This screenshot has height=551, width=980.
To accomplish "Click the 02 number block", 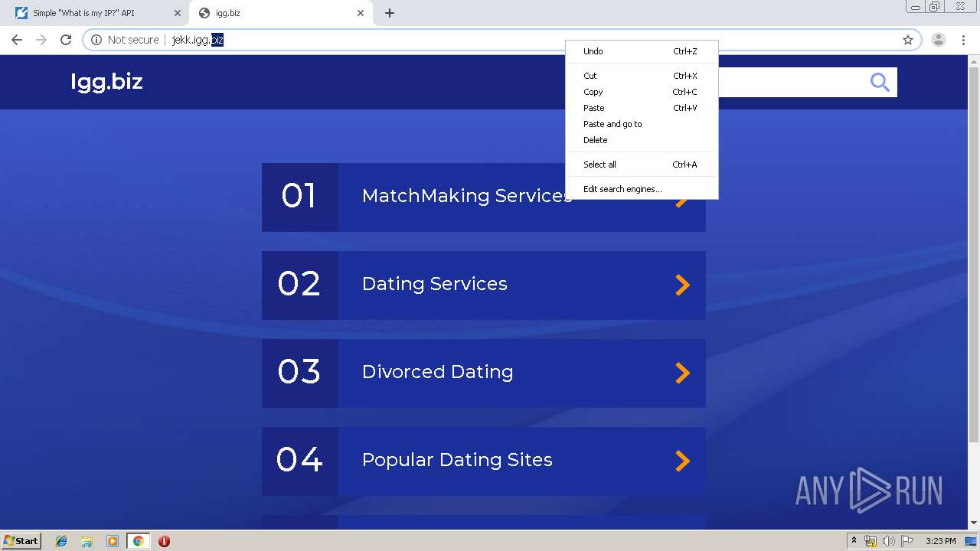I will 300,285.
